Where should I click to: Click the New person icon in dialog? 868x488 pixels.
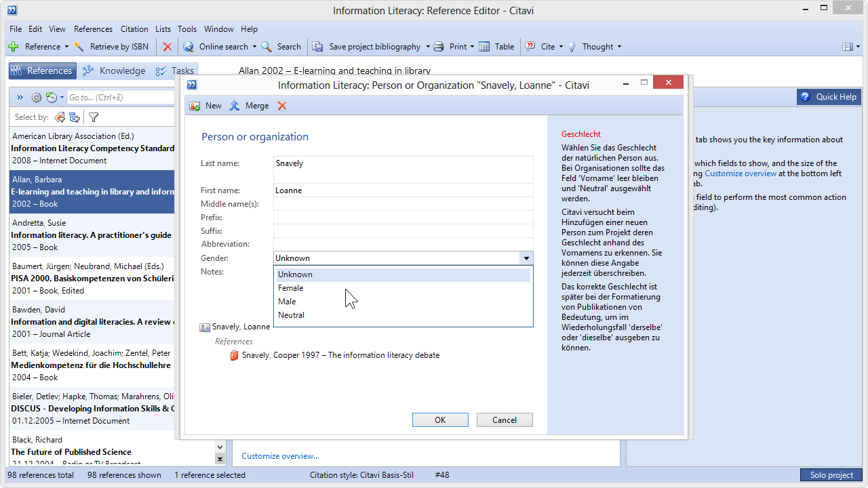click(195, 106)
